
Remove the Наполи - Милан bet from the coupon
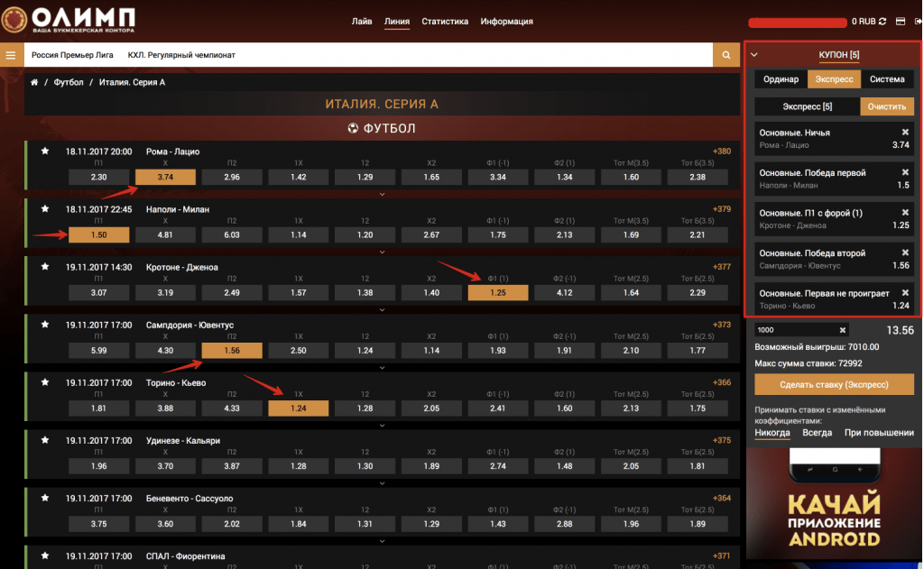tap(905, 172)
